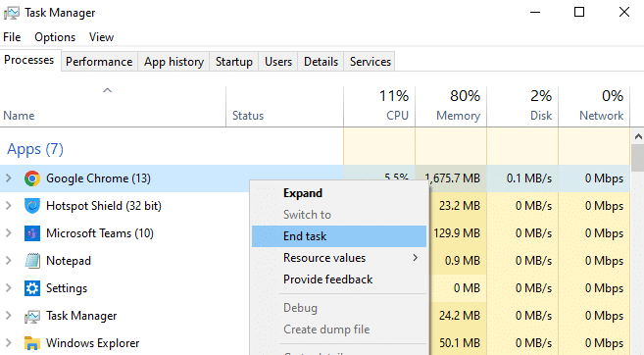Open the Options menu

click(x=55, y=37)
